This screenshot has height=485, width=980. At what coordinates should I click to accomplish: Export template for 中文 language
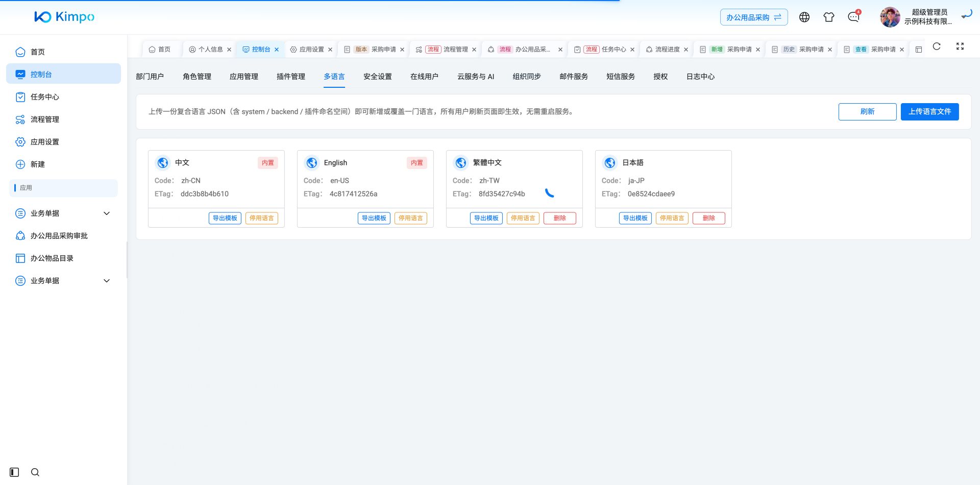[225, 219]
